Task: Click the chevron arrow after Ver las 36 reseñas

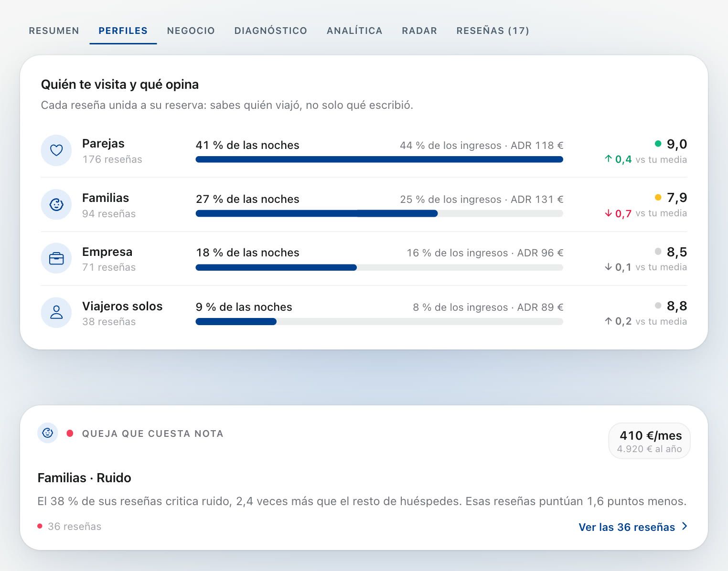Action: [x=685, y=526]
